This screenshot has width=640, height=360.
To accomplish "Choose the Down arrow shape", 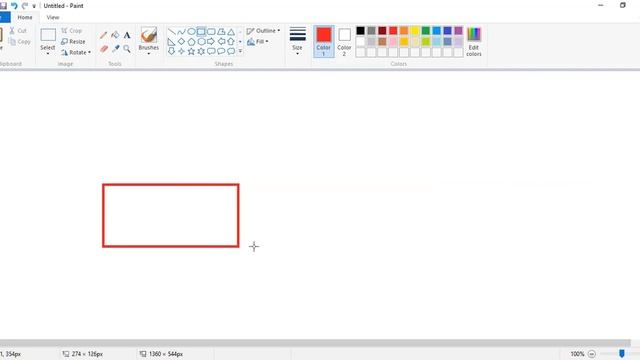I will [171, 51].
